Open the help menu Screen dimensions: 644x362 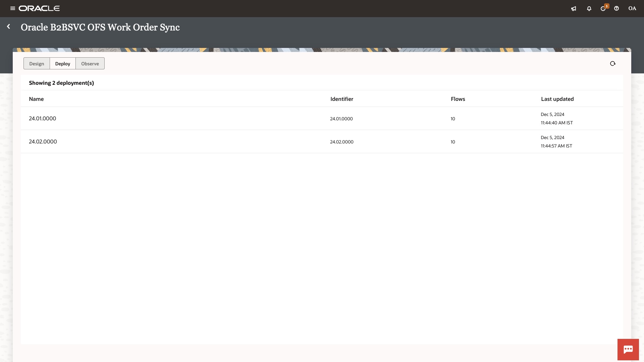pyautogui.click(x=616, y=8)
